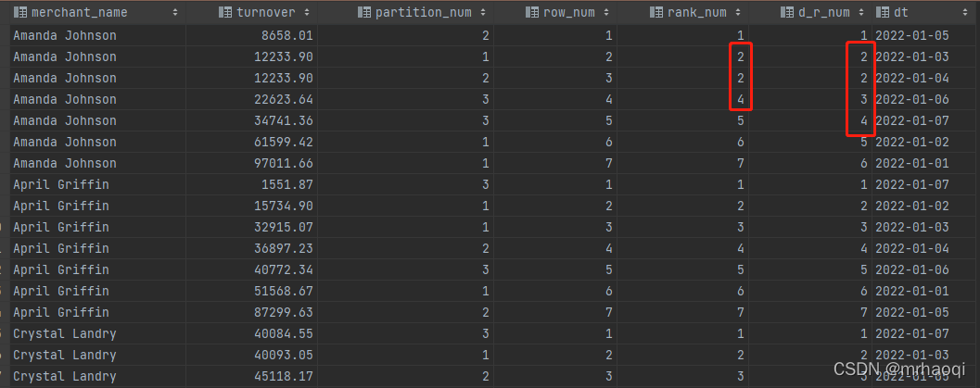Click Crystal Landry in the 45118.17 row

click(x=64, y=376)
